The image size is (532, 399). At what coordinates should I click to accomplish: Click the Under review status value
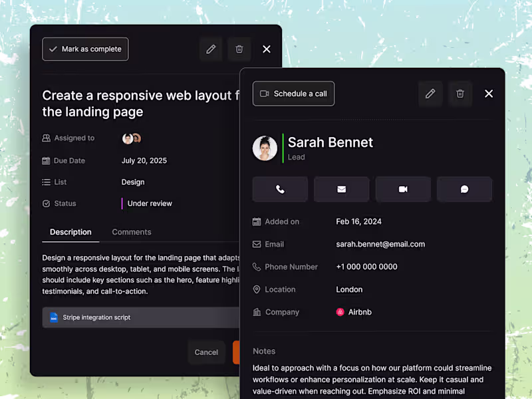[150, 203]
